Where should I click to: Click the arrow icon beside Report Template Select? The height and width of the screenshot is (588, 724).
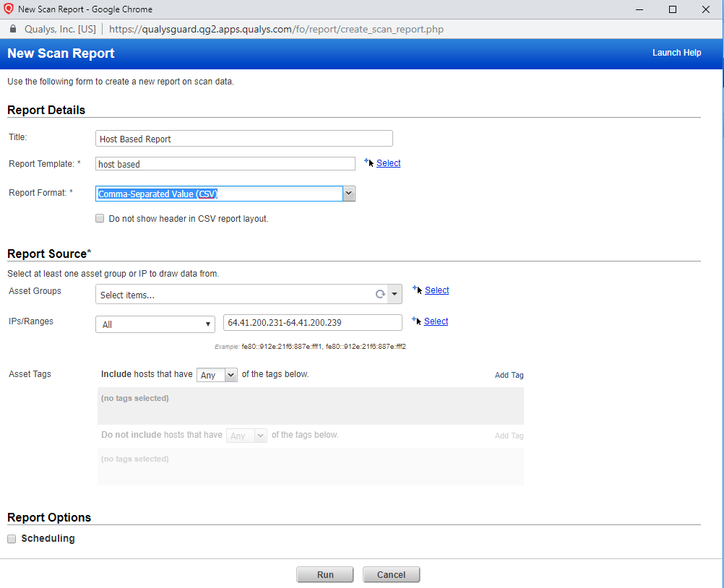[x=370, y=162]
